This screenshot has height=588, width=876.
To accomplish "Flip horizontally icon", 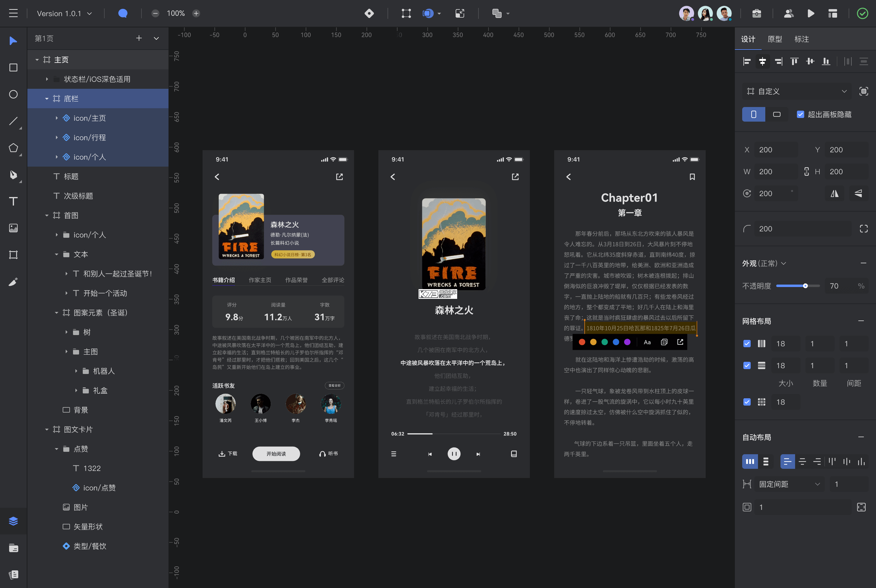I will coord(834,193).
